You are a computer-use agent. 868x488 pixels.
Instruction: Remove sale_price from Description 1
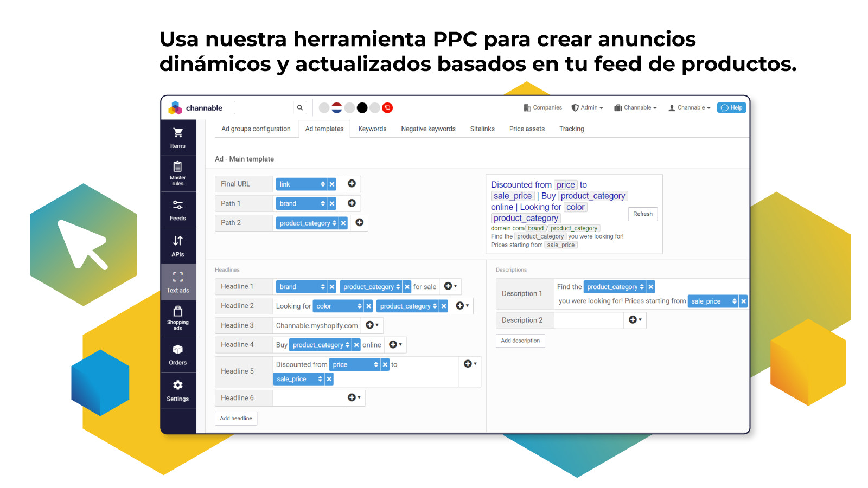tap(743, 301)
